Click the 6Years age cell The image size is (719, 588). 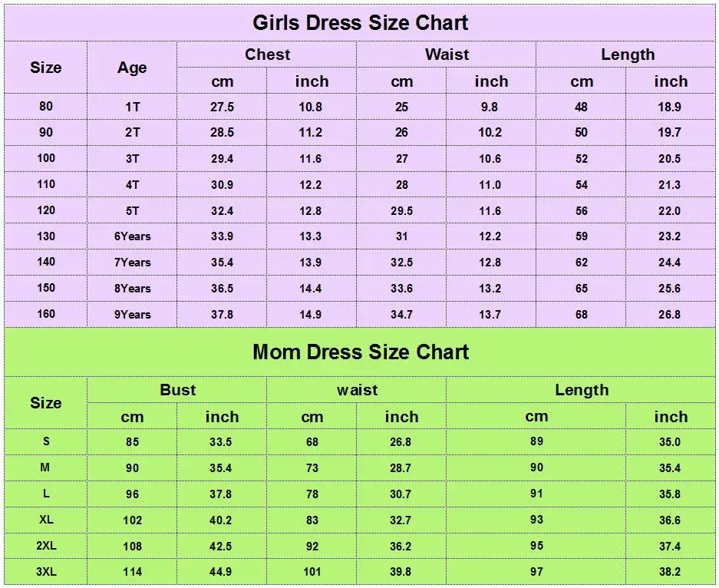133,236
